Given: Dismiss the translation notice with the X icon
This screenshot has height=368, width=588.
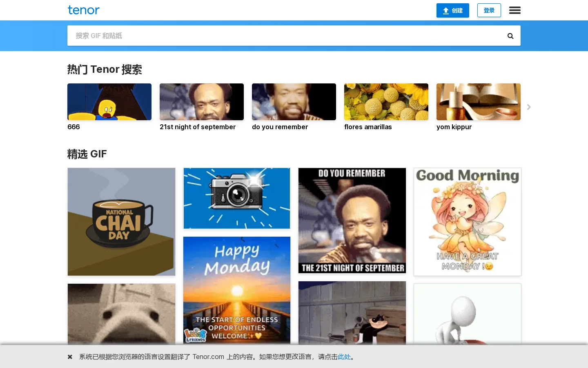Looking at the screenshot, I should tap(70, 357).
